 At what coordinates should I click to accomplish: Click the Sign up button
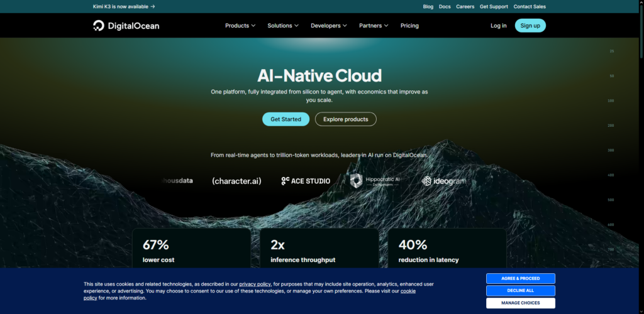tap(530, 25)
